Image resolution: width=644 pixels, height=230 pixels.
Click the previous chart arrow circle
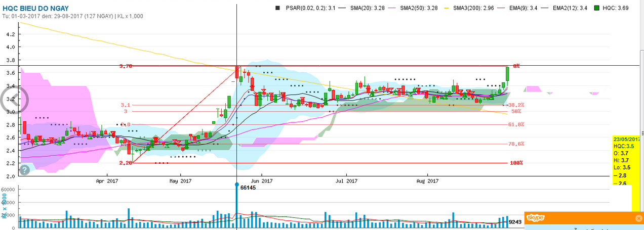pos(15,100)
